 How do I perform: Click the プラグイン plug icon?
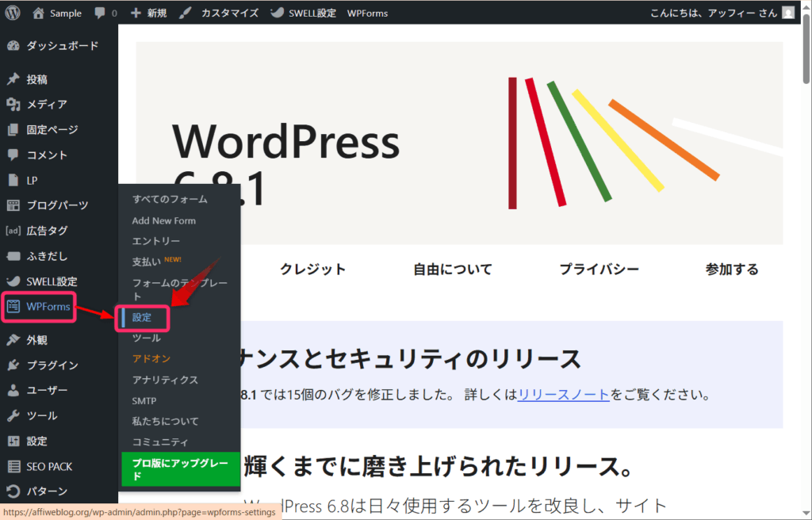point(13,365)
